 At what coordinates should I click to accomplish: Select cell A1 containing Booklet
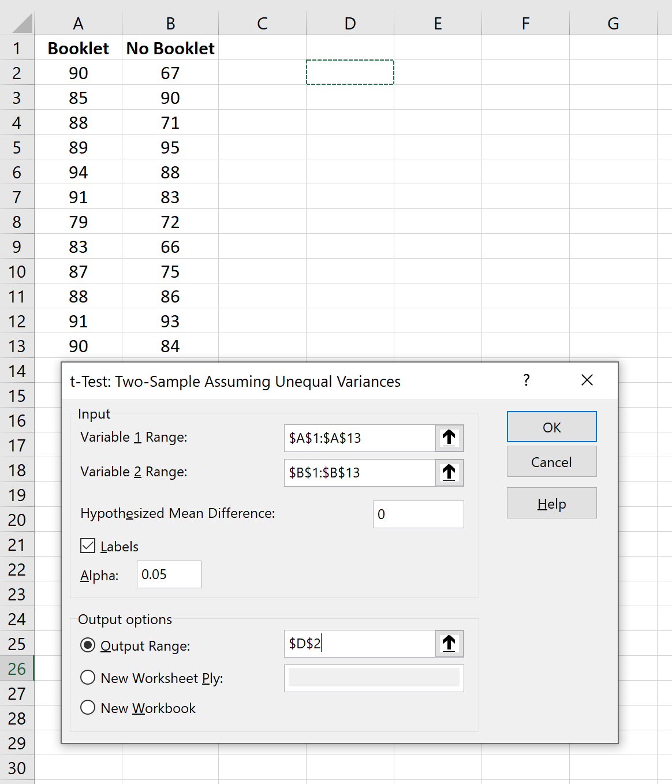point(79,48)
